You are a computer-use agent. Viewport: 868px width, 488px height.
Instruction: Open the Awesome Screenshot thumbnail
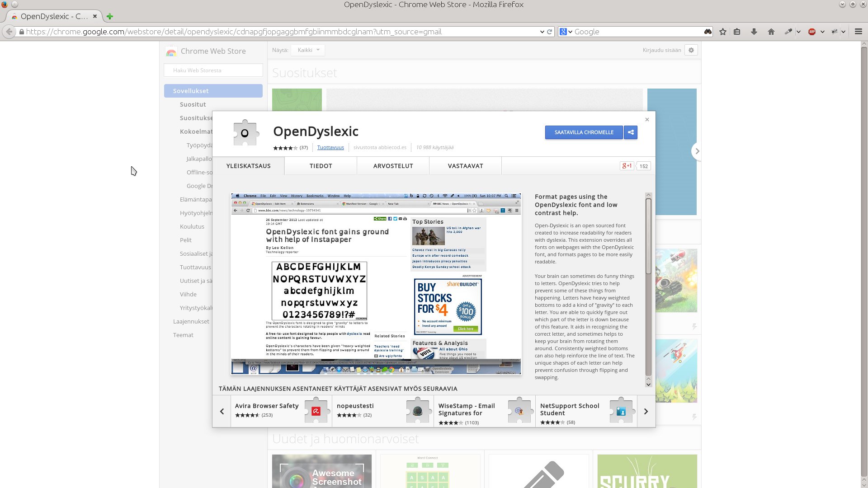(322, 471)
